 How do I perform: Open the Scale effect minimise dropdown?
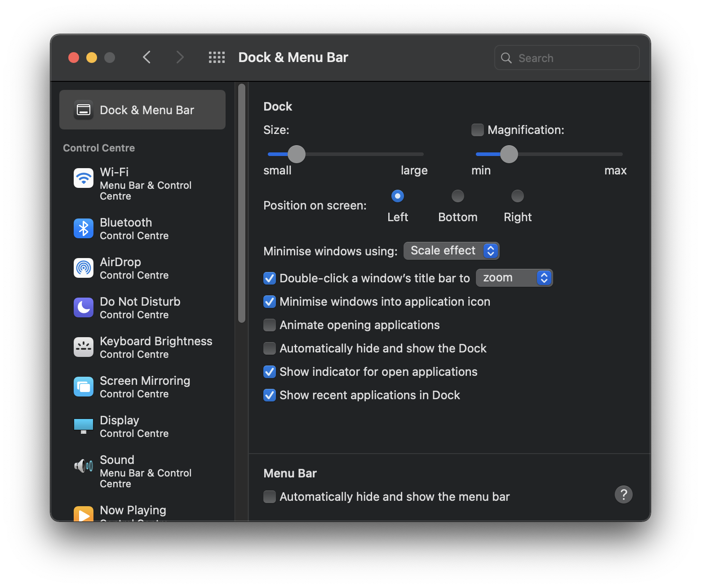click(451, 251)
